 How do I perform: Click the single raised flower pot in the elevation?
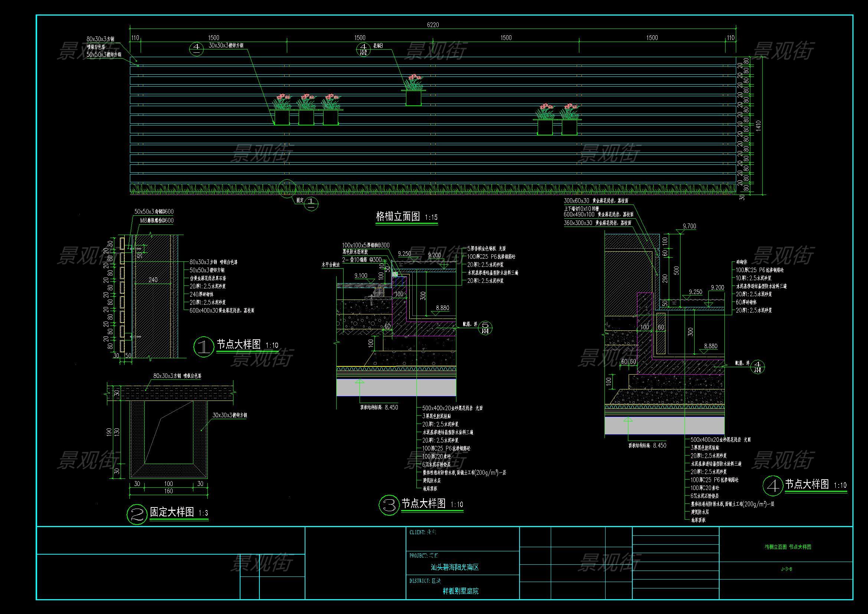coord(413,98)
